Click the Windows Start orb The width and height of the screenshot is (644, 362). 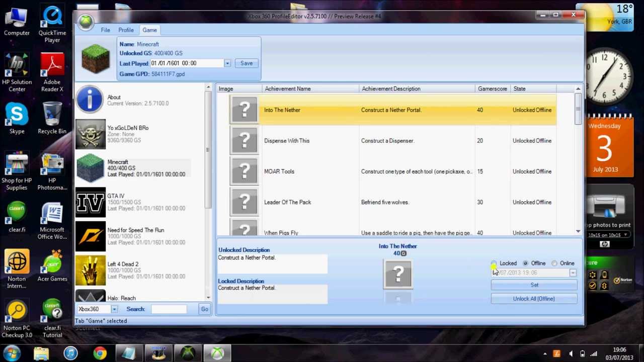[x=12, y=353]
